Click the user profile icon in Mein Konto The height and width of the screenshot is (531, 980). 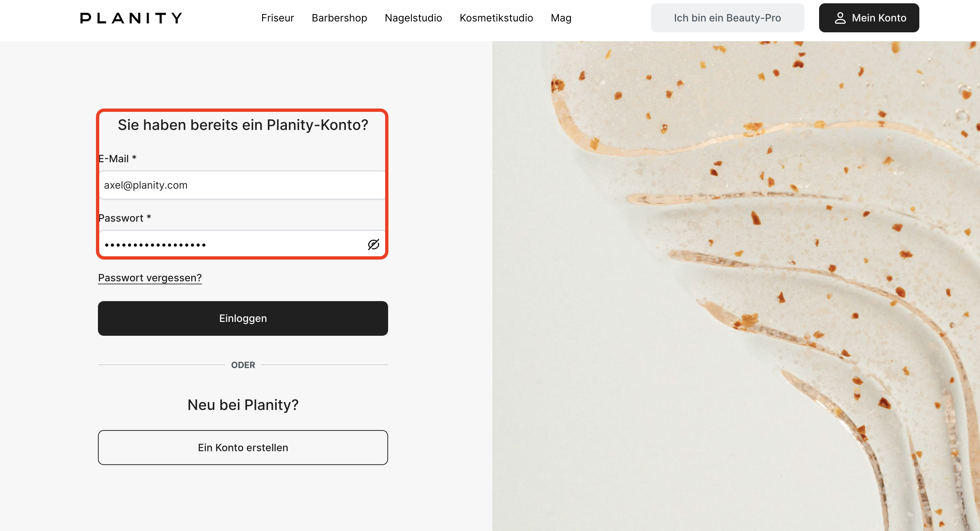pyautogui.click(x=840, y=18)
